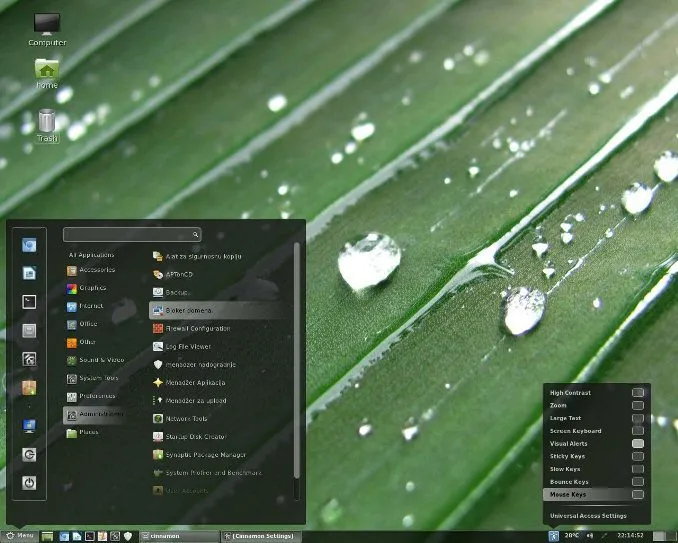Open Synaptic Package Manager from the menu

click(x=196, y=454)
